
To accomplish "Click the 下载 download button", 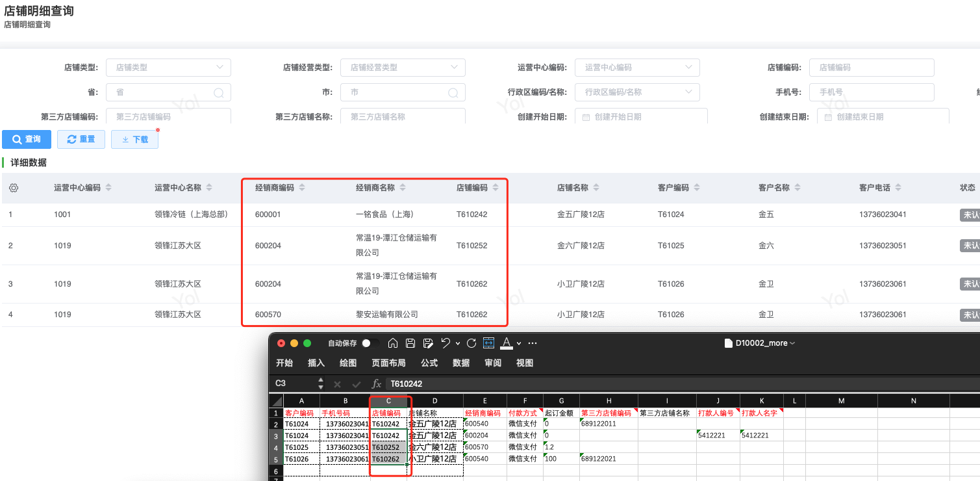I will pos(134,139).
